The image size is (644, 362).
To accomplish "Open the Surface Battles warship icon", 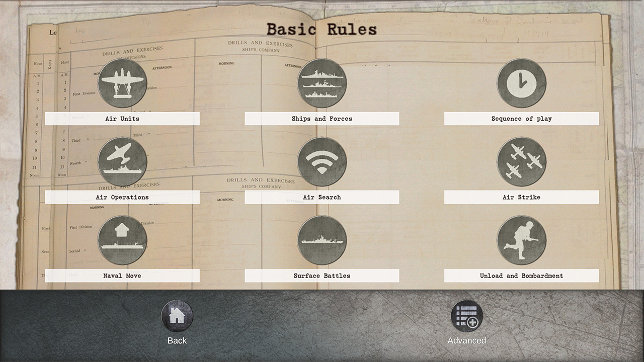I will (x=322, y=240).
